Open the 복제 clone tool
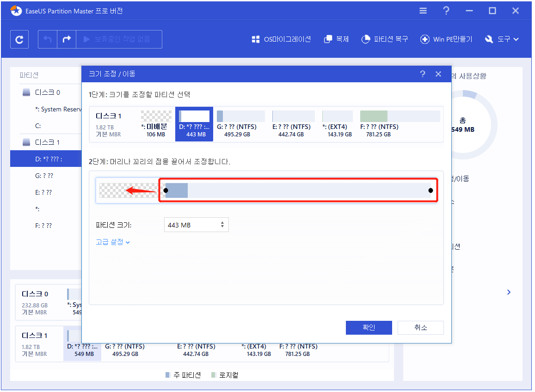Image resolution: width=535 pixels, height=392 pixels. (x=337, y=39)
